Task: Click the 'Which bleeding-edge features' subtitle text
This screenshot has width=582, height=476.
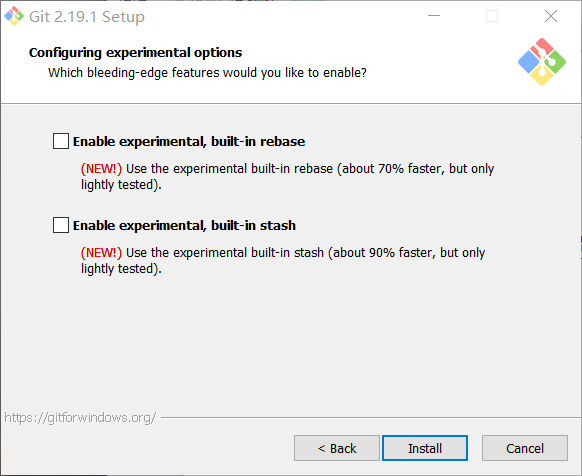Action: point(207,73)
